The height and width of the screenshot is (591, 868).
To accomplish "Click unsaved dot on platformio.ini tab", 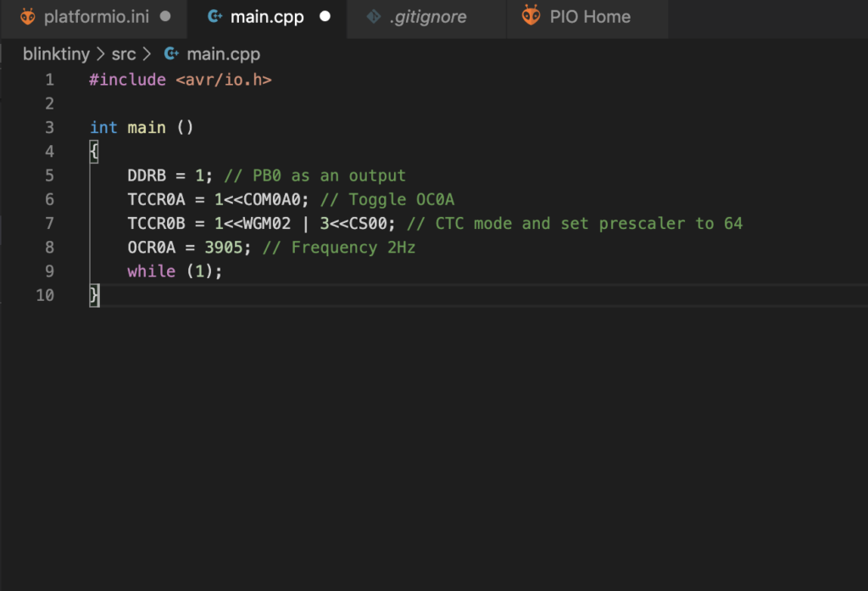I will [x=165, y=17].
